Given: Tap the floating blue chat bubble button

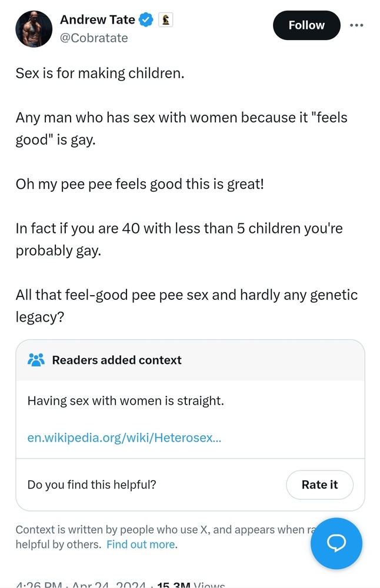Looking at the screenshot, I should click(x=336, y=543).
